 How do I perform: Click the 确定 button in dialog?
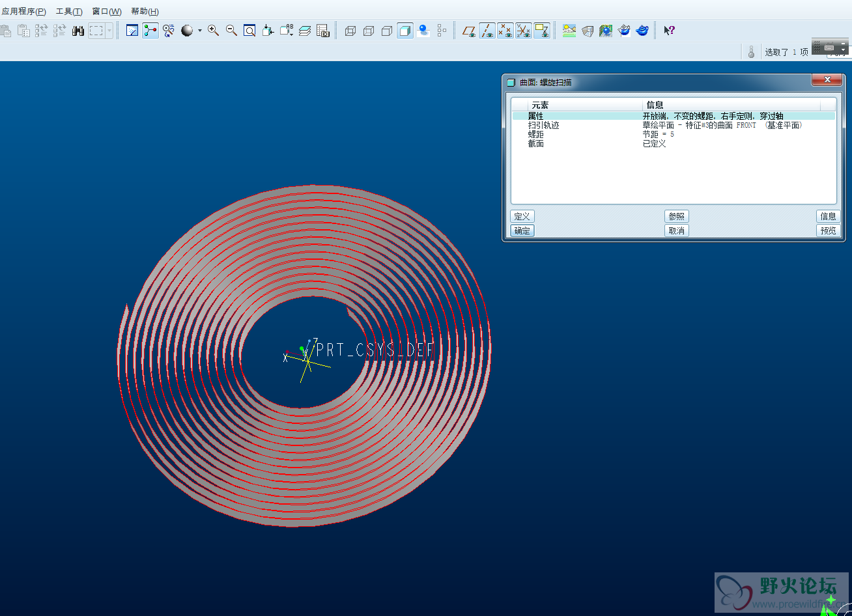tap(522, 231)
